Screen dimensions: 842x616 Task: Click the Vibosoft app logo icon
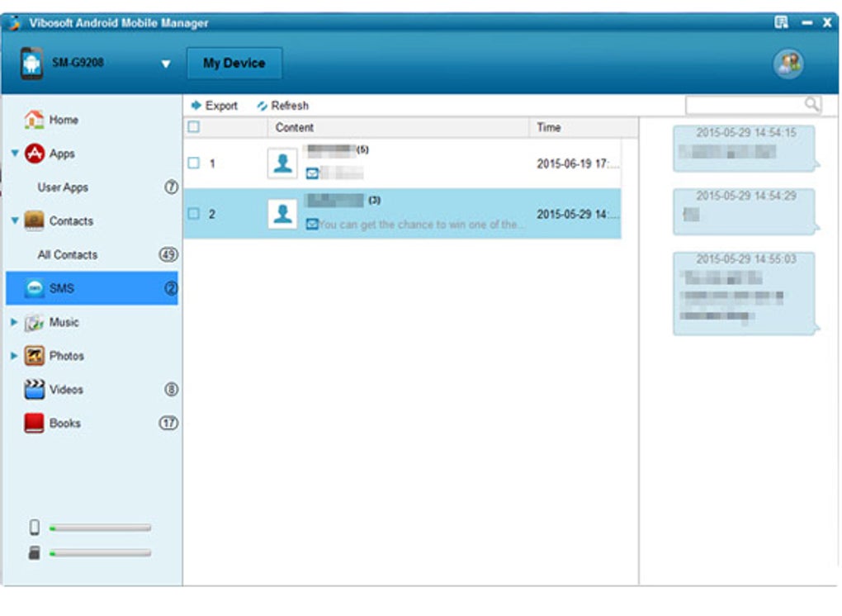(15, 23)
